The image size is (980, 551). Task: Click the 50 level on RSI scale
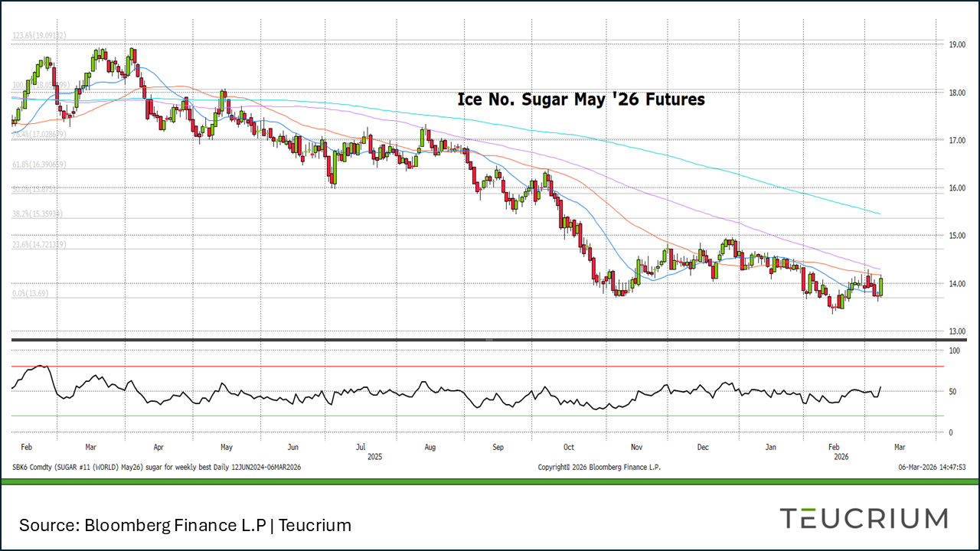[x=953, y=392]
